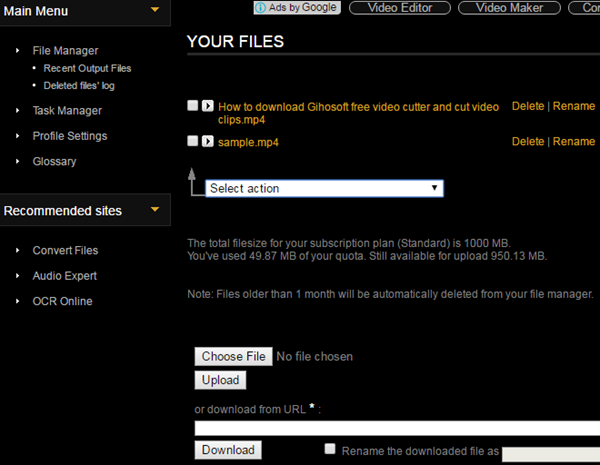Click the Download button
The width and height of the screenshot is (600, 465).
pyautogui.click(x=228, y=450)
